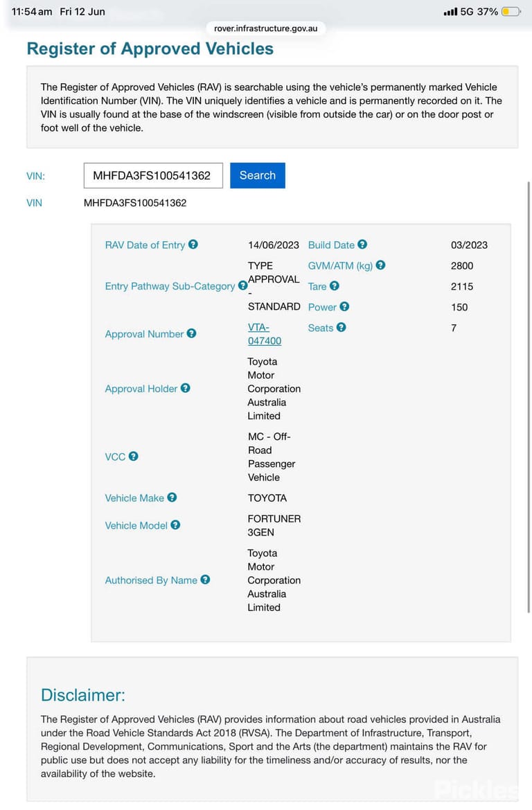Viewport: 532px width, 810px height.
Task: Click the Vehicle Make label
Action: tap(134, 498)
